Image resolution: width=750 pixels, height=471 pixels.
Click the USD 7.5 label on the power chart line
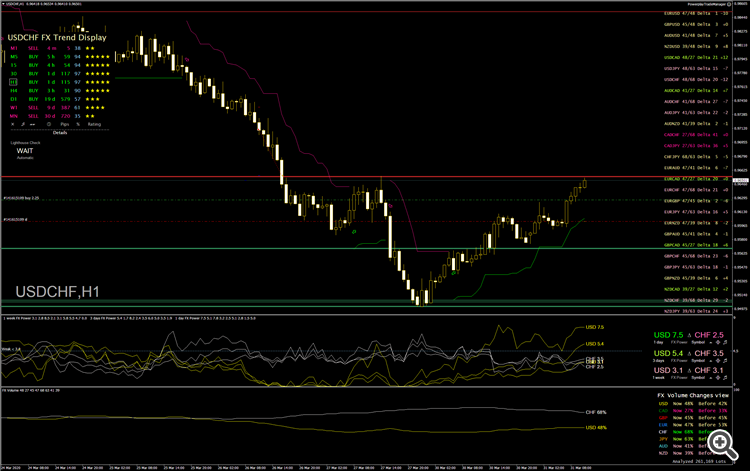pyautogui.click(x=595, y=328)
